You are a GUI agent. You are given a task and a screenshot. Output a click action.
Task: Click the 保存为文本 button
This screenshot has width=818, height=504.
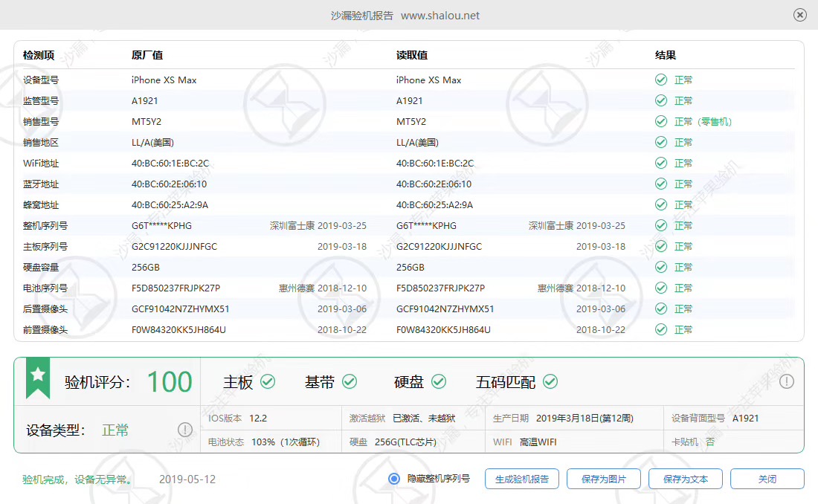686,479
